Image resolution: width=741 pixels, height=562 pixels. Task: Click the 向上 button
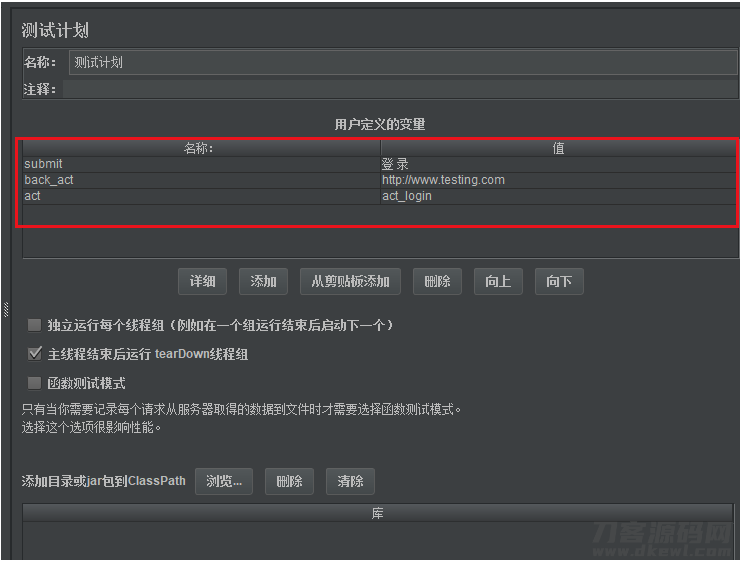(x=498, y=282)
